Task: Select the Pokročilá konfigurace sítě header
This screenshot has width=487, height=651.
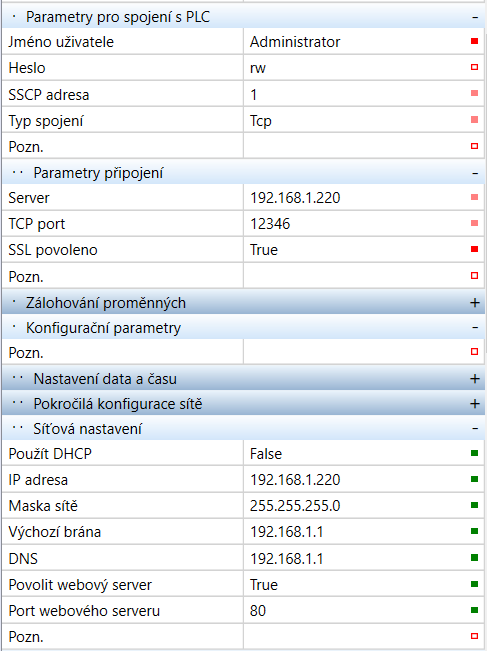Action: point(243,404)
